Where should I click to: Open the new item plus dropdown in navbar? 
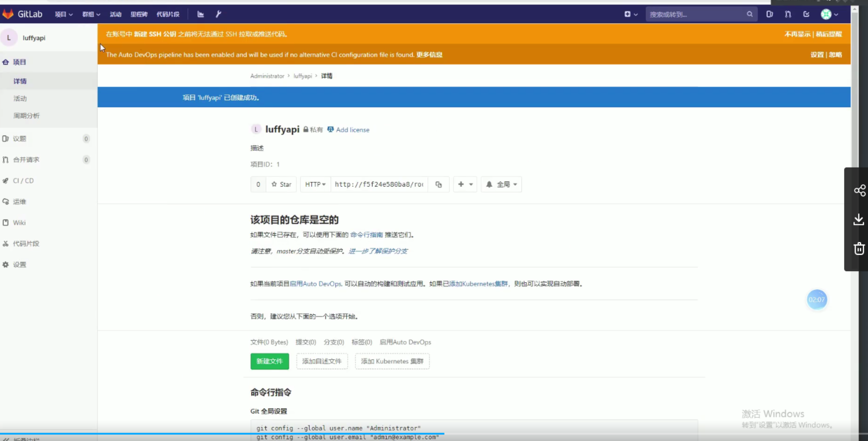[x=631, y=14]
